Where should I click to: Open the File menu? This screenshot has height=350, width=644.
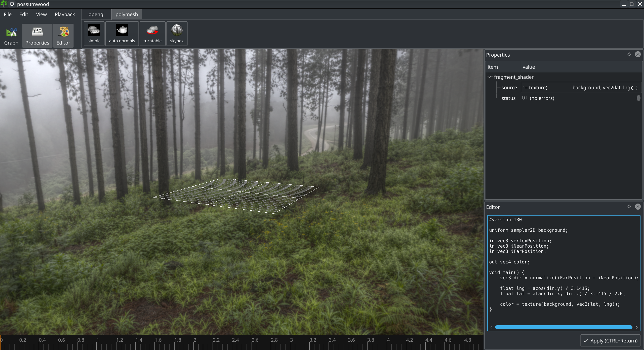tap(8, 14)
